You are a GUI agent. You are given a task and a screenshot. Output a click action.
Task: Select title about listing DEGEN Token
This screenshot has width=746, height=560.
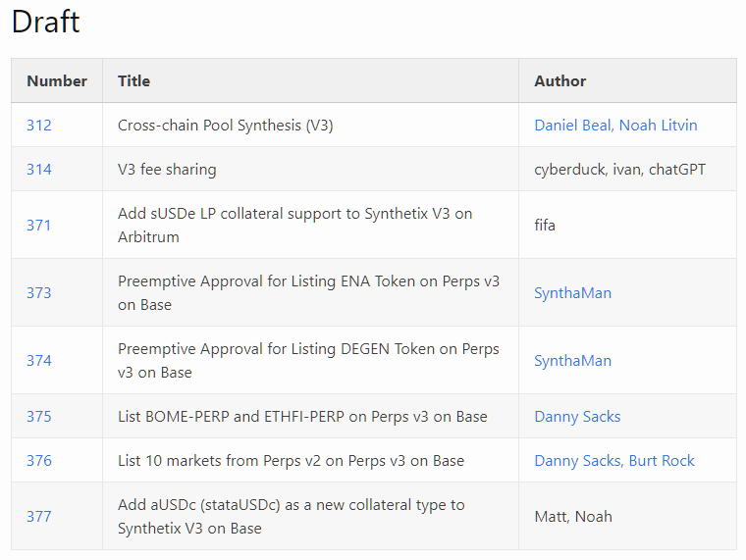click(308, 360)
